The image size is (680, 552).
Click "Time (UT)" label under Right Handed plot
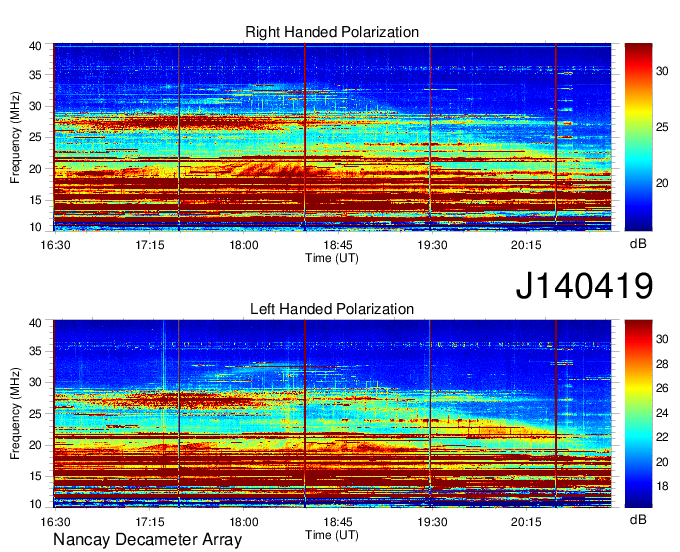click(x=332, y=258)
